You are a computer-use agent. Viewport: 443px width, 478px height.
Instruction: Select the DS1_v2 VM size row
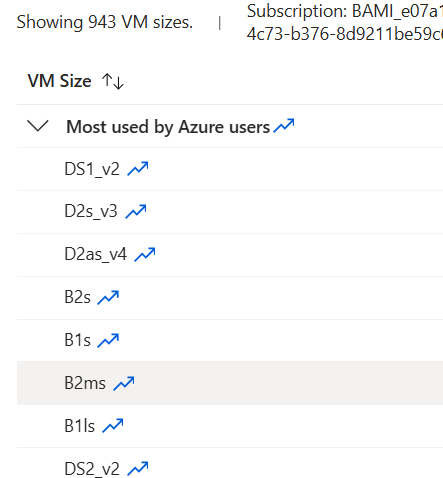coord(230,169)
